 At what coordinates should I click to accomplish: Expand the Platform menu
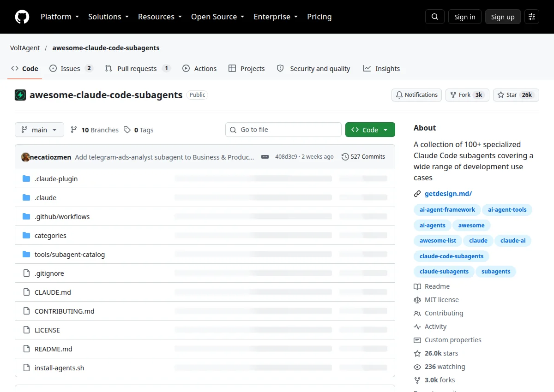coord(60,17)
